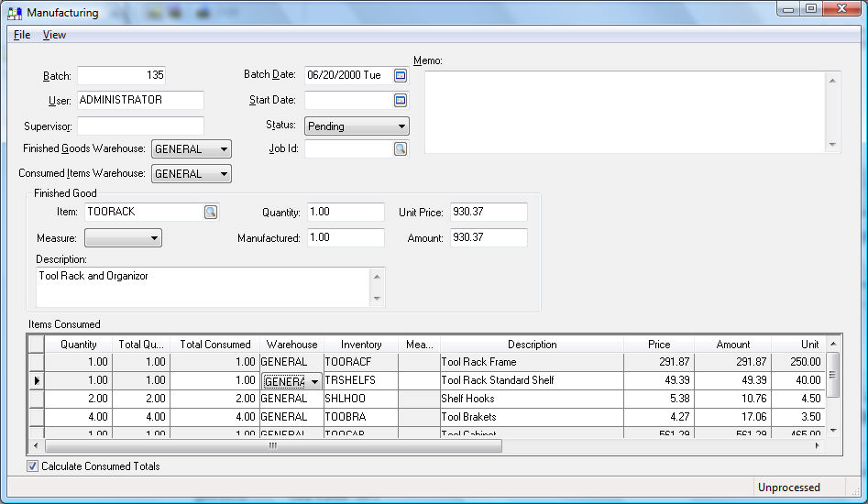Image resolution: width=868 pixels, height=504 pixels.
Task: Click the Job Id input field
Action: click(348, 148)
